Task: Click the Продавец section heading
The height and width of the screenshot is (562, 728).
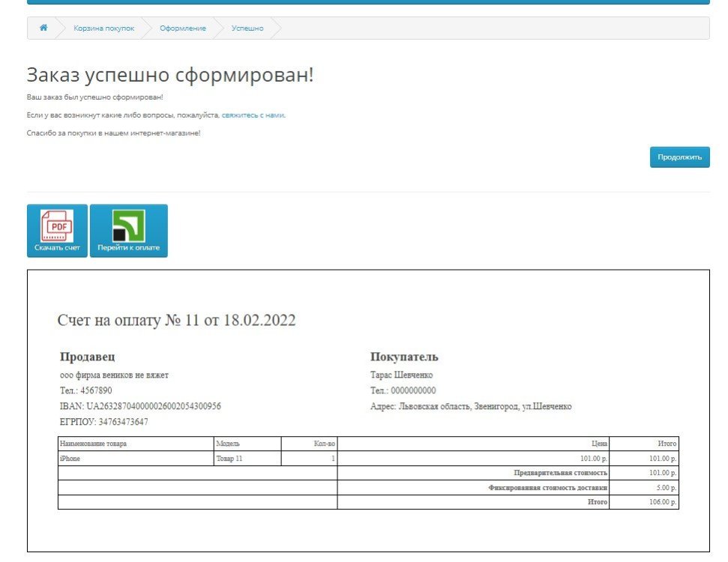Action: click(87, 357)
